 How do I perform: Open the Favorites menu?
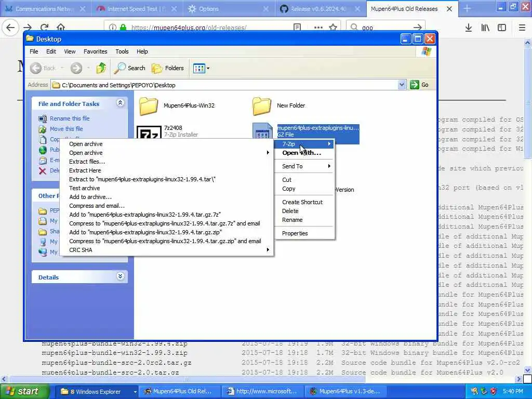click(96, 51)
